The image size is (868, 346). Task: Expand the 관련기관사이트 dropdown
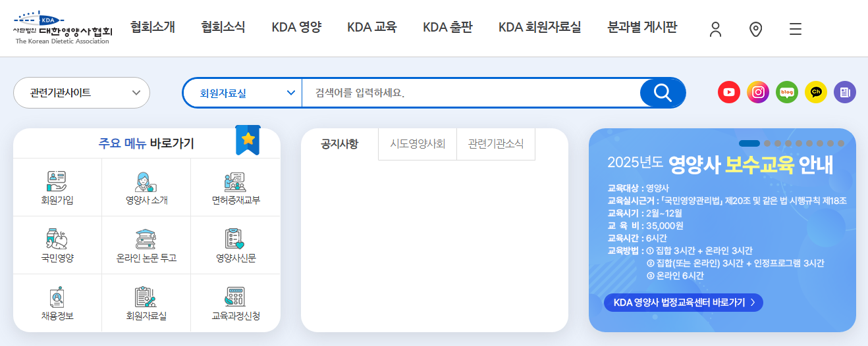coord(82,93)
